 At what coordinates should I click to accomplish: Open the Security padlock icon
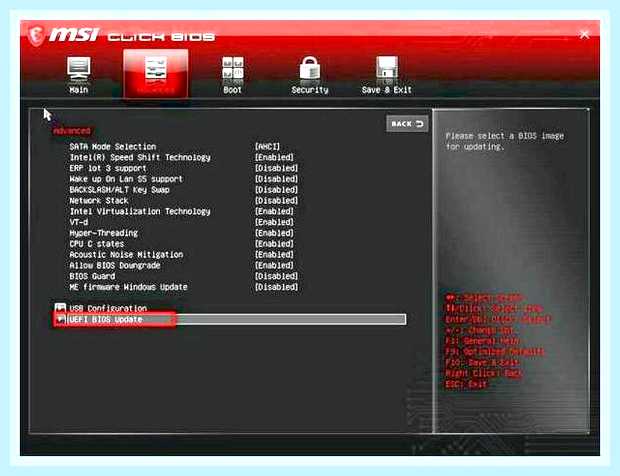[x=310, y=69]
